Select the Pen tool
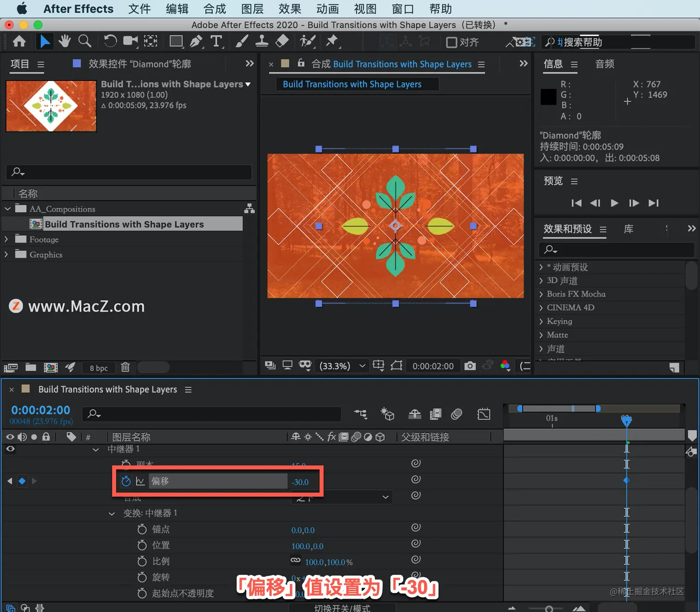The height and width of the screenshot is (612, 700). 196,41
